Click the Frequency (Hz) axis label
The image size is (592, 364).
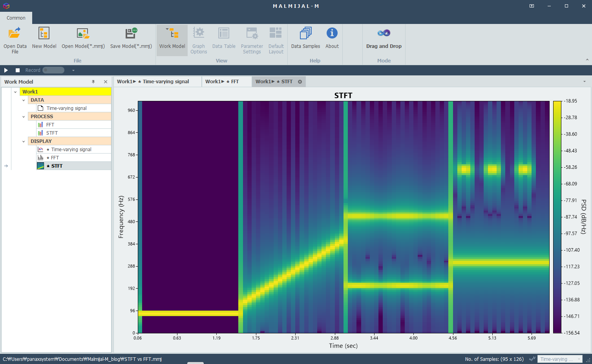pos(121,217)
